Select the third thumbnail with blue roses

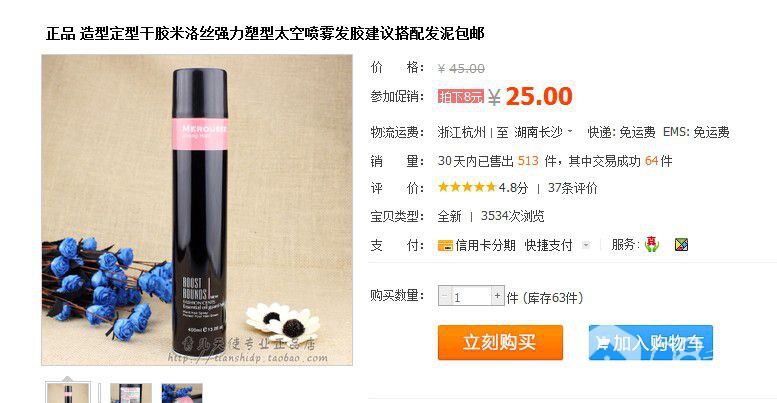pos(182,393)
